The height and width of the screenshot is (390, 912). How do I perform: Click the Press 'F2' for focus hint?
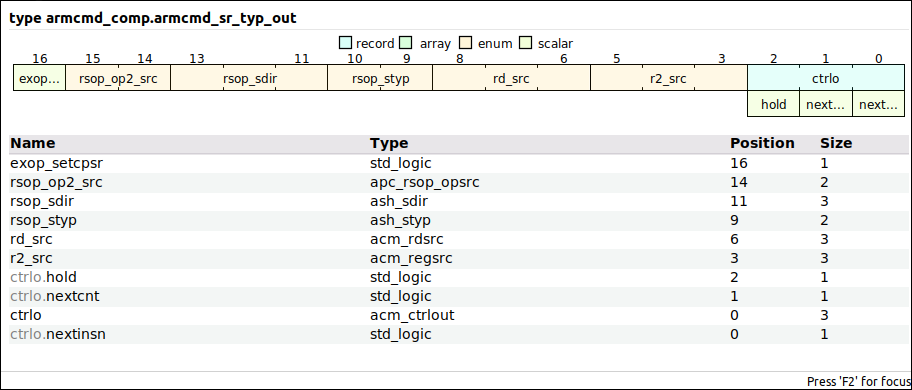(859, 381)
